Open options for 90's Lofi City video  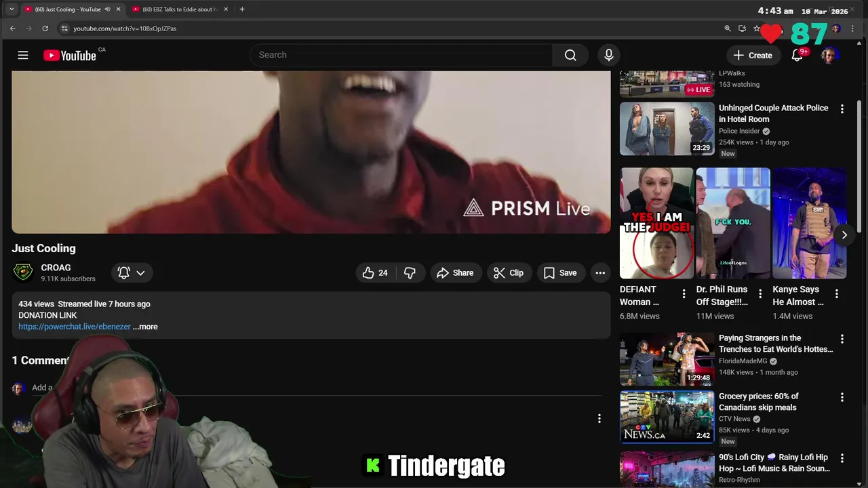(x=842, y=458)
